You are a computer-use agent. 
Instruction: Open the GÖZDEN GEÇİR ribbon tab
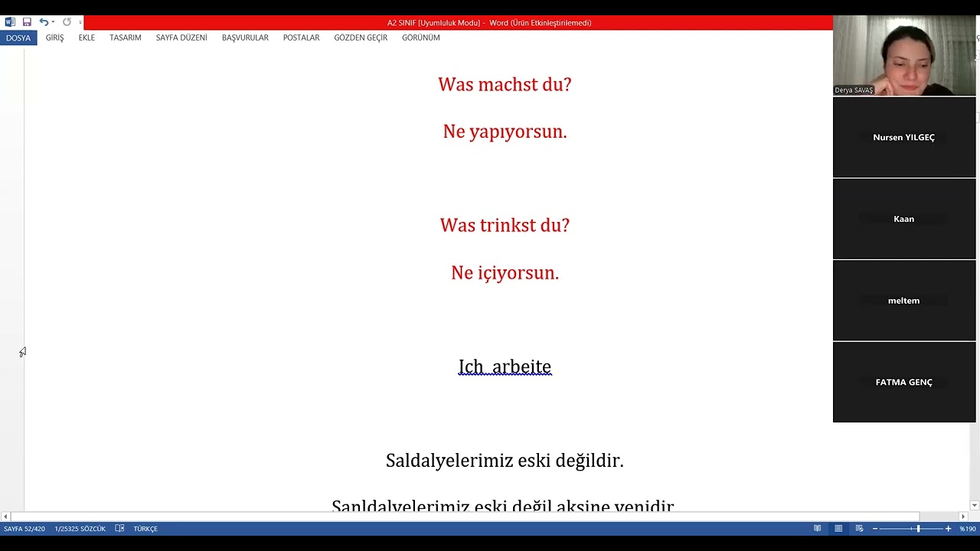(x=361, y=37)
